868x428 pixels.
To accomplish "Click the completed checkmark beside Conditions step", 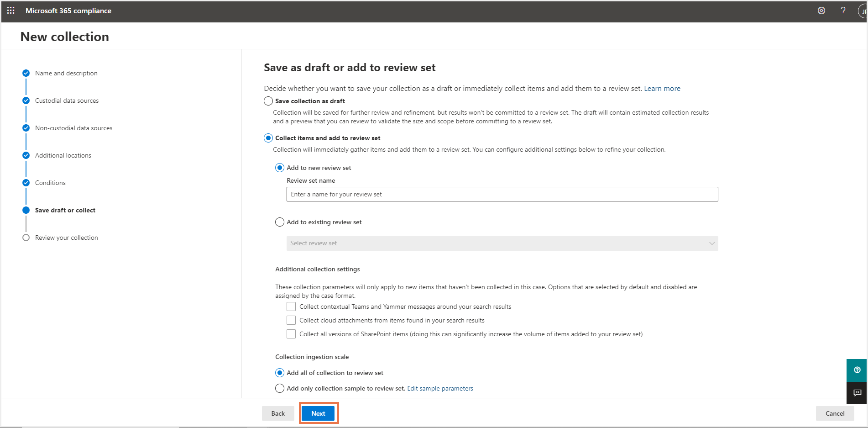I will coord(26,182).
